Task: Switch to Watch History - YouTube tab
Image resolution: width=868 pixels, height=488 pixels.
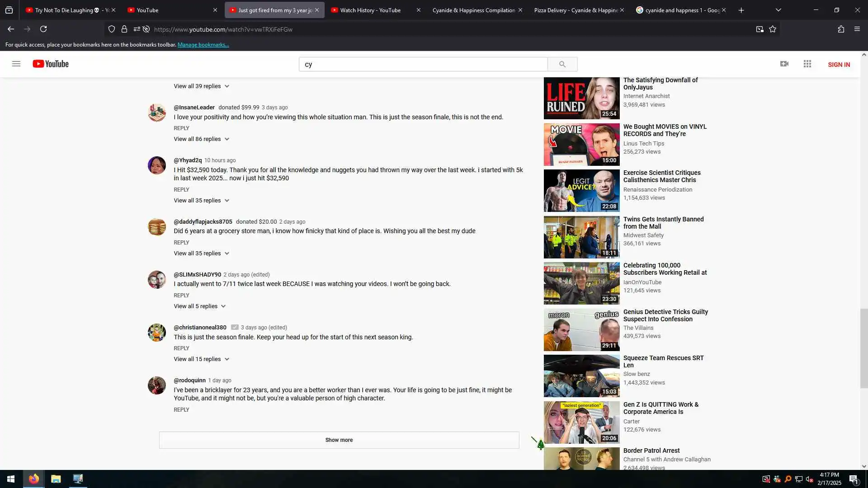Action: coord(370,10)
